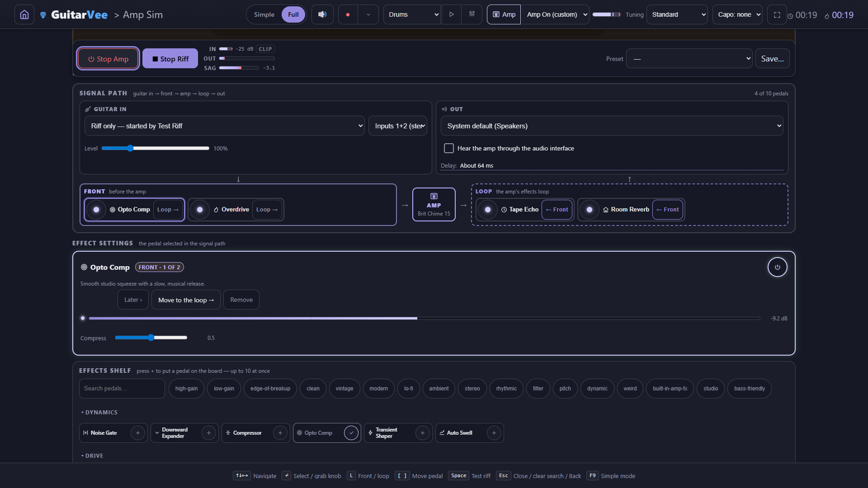
Task: Open the Tuning Standard dropdown
Action: 677,14
